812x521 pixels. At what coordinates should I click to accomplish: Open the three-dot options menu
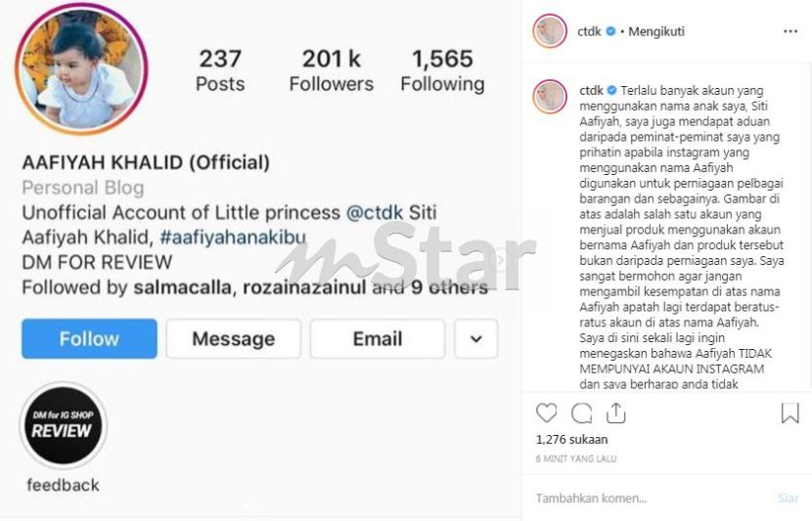pyautogui.click(x=790, y=31)
